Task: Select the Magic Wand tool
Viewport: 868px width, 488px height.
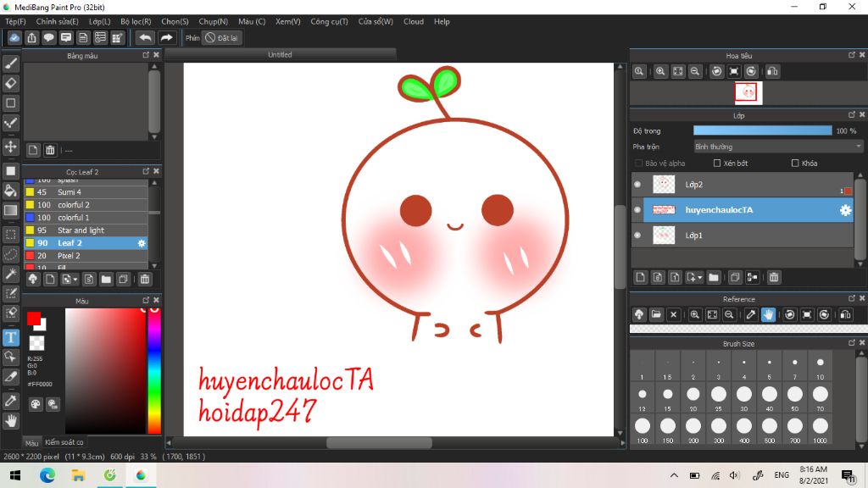Action: click(10, 274)
